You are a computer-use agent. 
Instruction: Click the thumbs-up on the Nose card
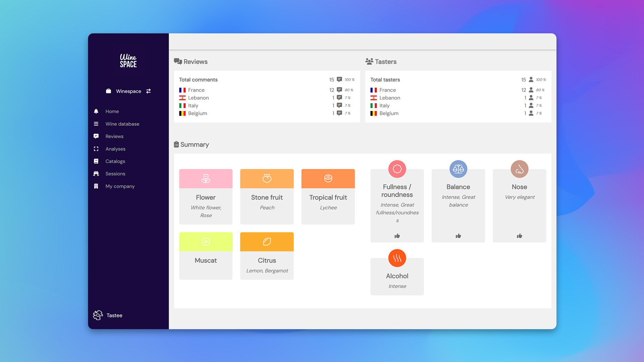coord(519,236)
